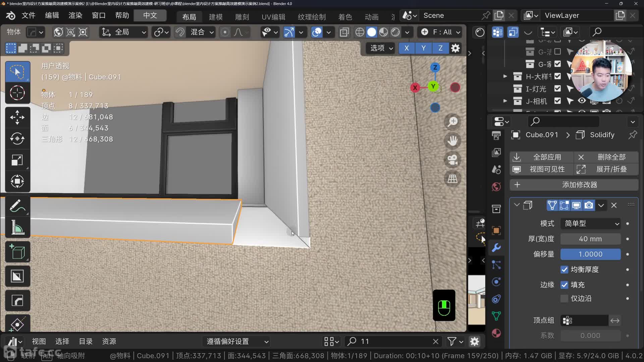This screenshot has width=644, height=362.
Task: Activate the Measure tool
Action: 17,228
